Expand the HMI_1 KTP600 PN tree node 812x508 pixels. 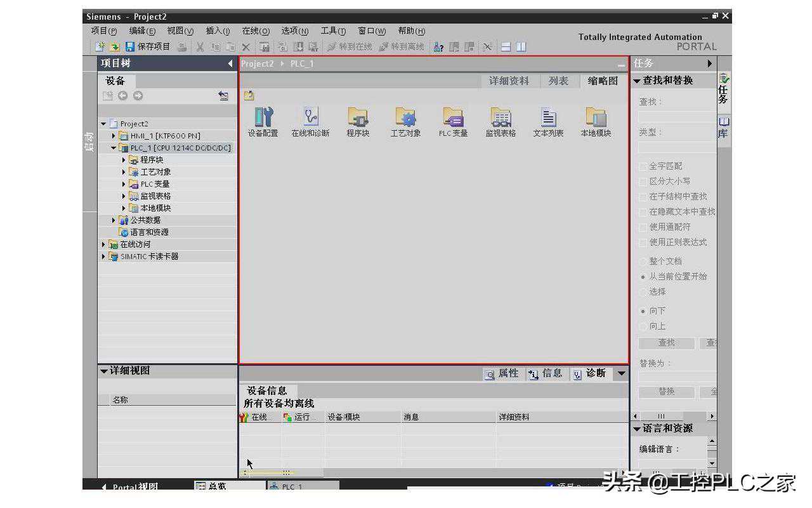[114, 136]
